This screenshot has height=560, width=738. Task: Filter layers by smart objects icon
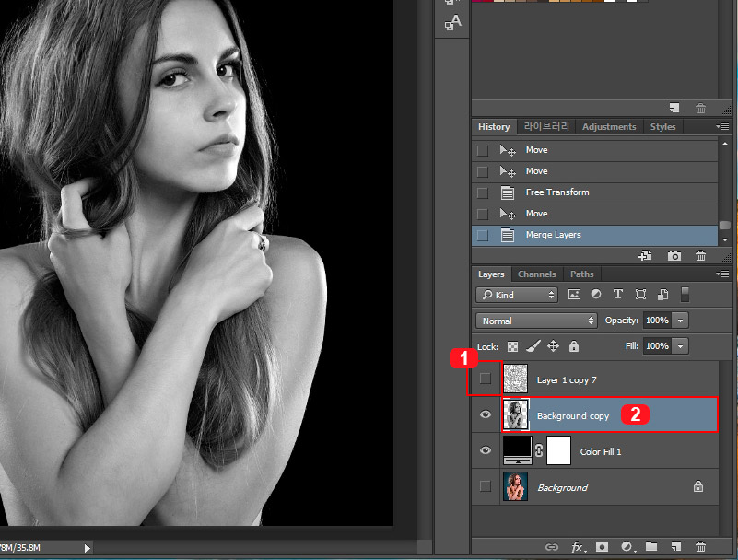(x=662, y=295)
